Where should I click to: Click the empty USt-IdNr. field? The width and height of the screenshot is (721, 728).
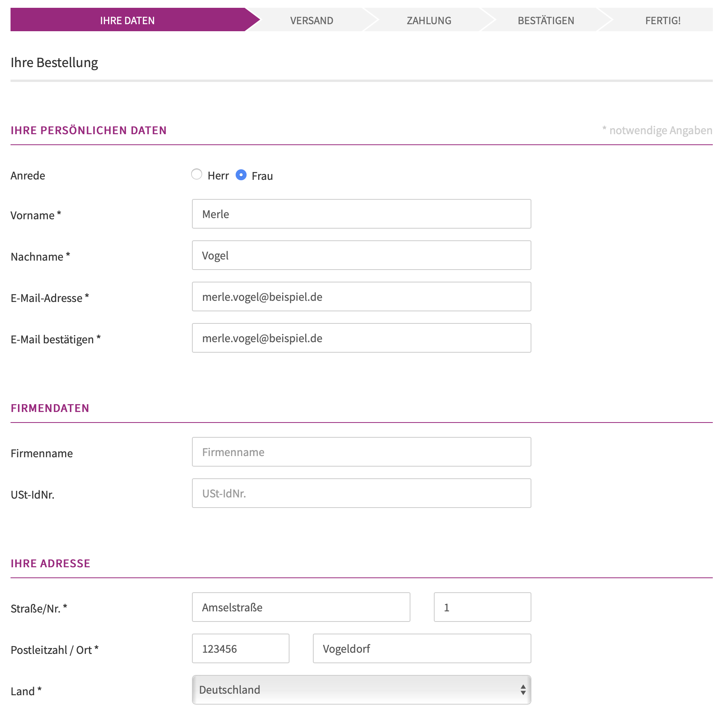pos(361,493)
